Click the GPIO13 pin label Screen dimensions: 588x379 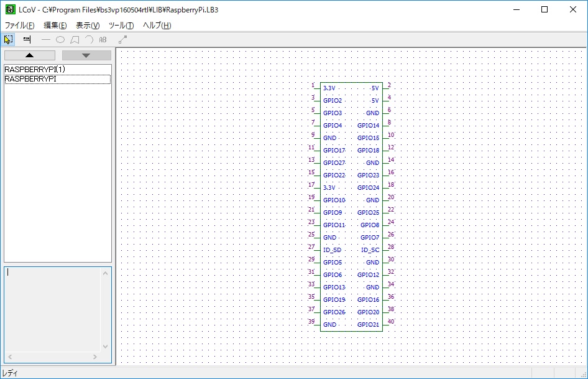click(334, 287)
